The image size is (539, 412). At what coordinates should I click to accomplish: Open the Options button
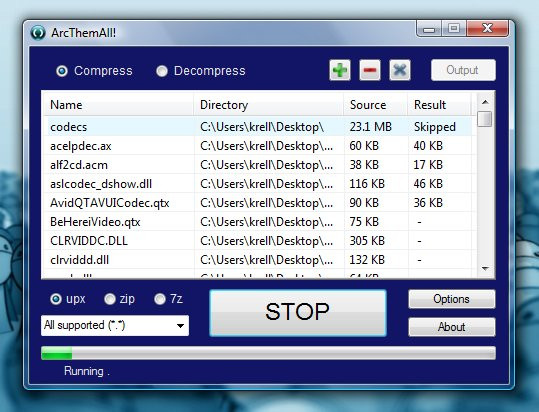pyautogui.click(x=451, y=299)
